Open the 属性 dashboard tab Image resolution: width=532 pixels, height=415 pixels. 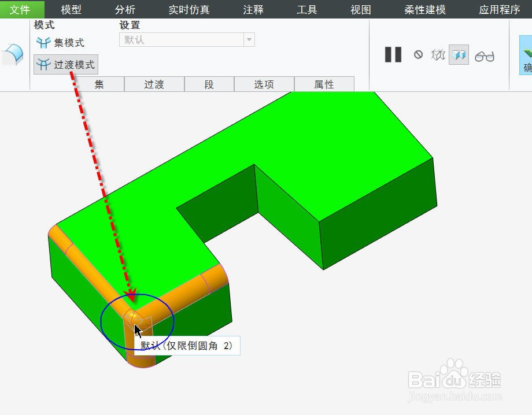(324, 84)
